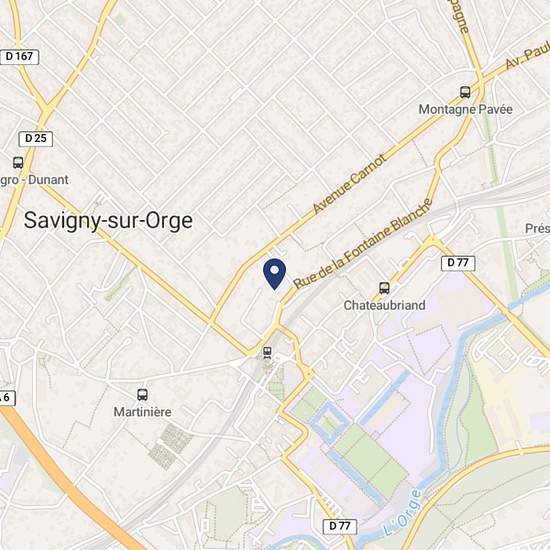The height and width of the screenshot is (550, 550).
Task: Click the L'Orge river label
Action: 402,512
